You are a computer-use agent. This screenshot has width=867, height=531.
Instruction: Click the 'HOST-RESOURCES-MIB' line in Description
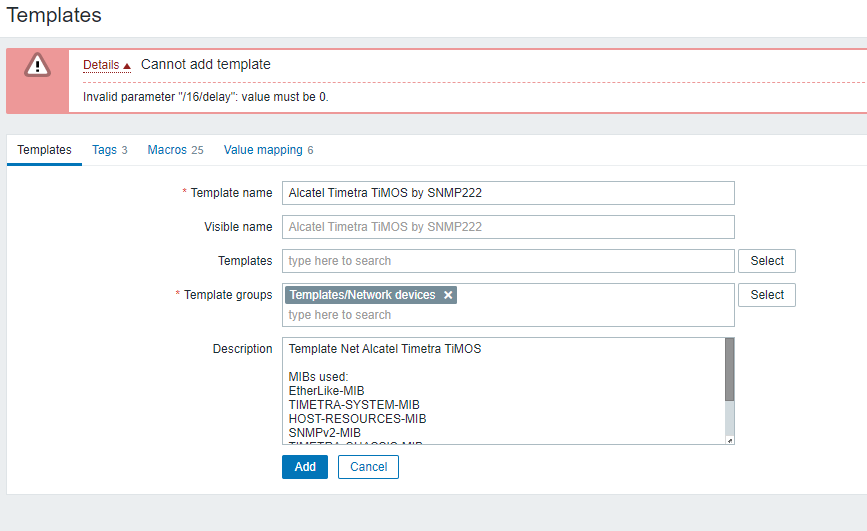click(x=357, y=419)
